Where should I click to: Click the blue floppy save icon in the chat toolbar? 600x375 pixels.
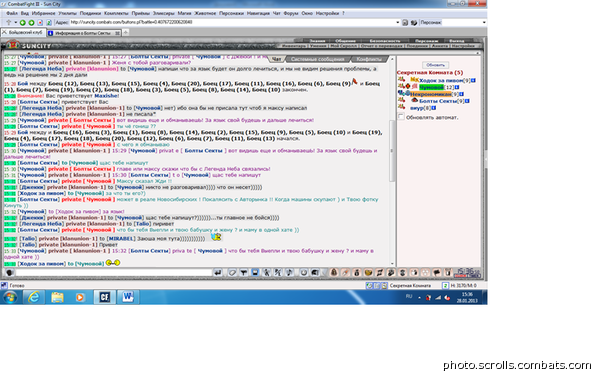click(255, 272)
